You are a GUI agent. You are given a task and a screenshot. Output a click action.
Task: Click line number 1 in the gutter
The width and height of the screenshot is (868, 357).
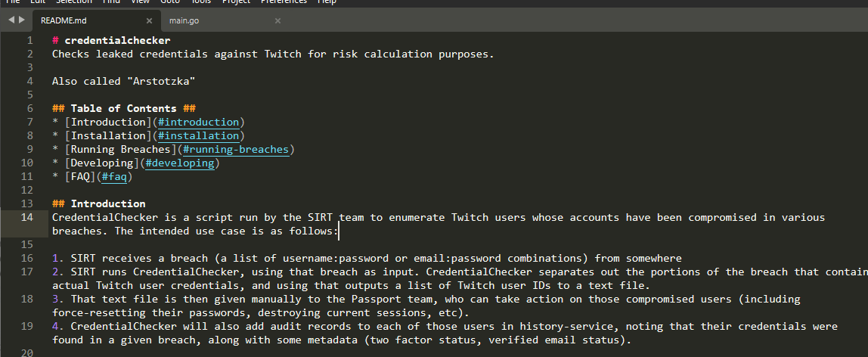[29, 40]
